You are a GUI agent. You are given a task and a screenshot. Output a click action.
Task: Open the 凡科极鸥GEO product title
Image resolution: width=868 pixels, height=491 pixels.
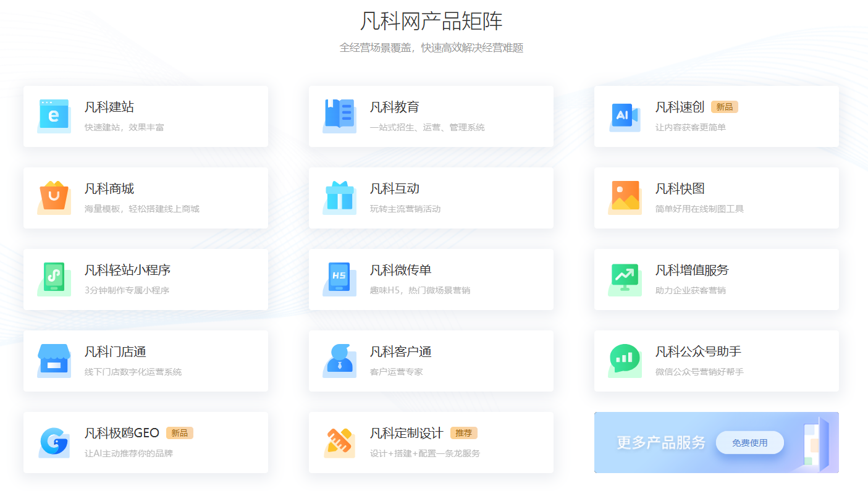122,433
